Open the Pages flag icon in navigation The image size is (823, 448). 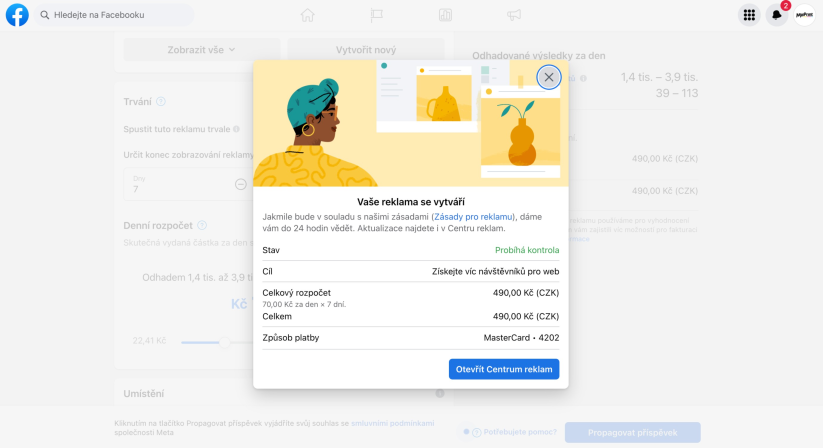coord(376,15)
